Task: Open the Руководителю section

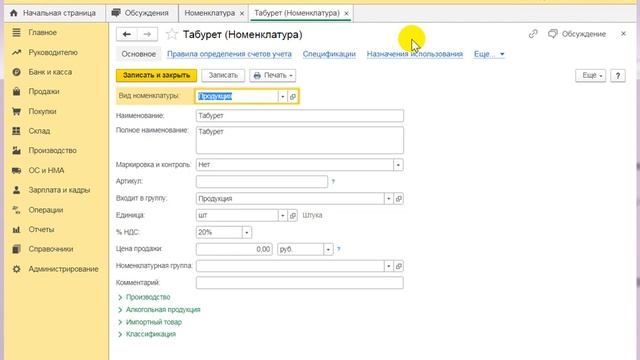Action: tap(53, 52)
